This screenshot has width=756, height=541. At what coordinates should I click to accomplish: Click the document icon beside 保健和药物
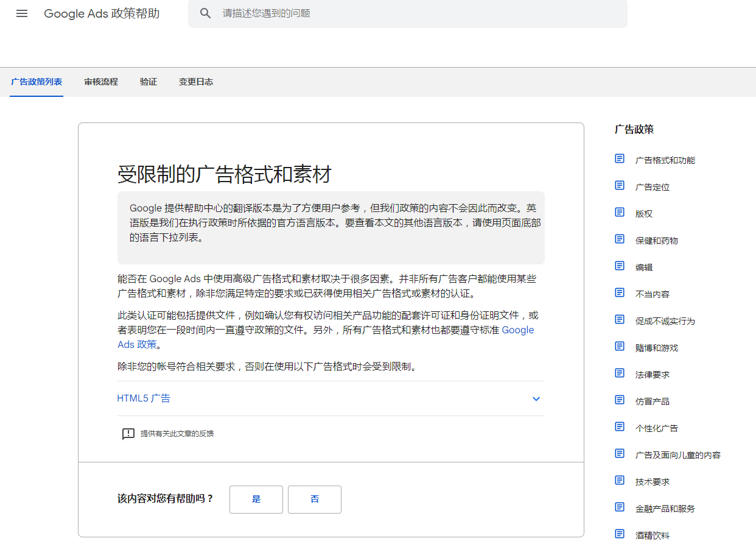620,239
